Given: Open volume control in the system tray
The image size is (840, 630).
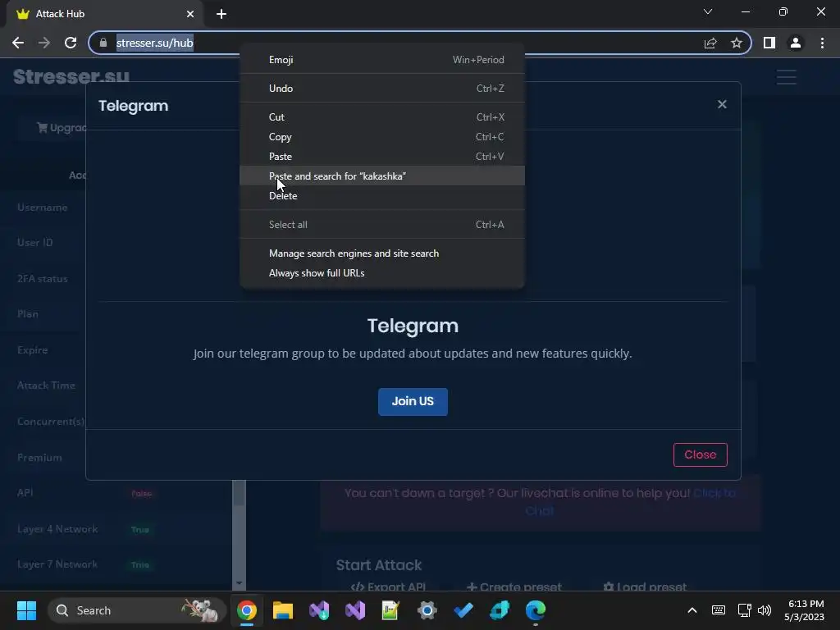Looking at the screenshot, I should point(765,610).
